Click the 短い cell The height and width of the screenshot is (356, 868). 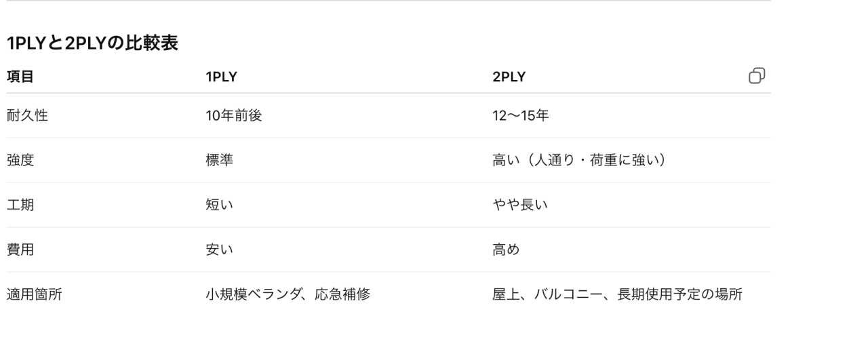coord(219,205)
